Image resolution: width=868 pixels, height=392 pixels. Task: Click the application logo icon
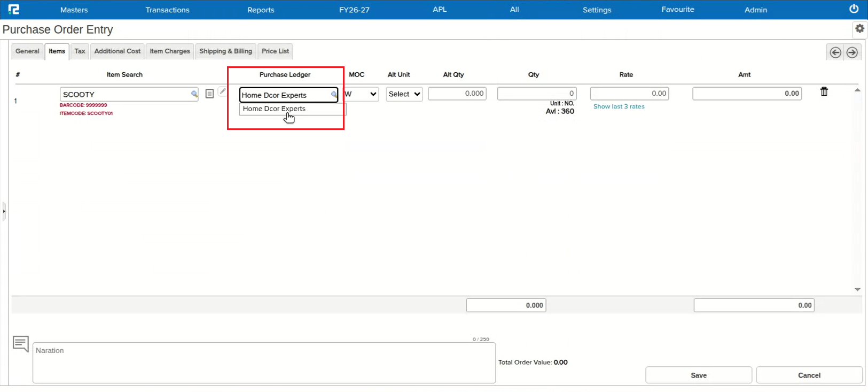click(x=14, y=9)
